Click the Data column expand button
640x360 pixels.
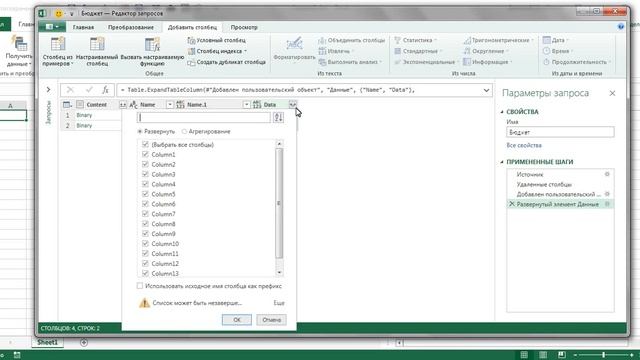coord(292,105)
